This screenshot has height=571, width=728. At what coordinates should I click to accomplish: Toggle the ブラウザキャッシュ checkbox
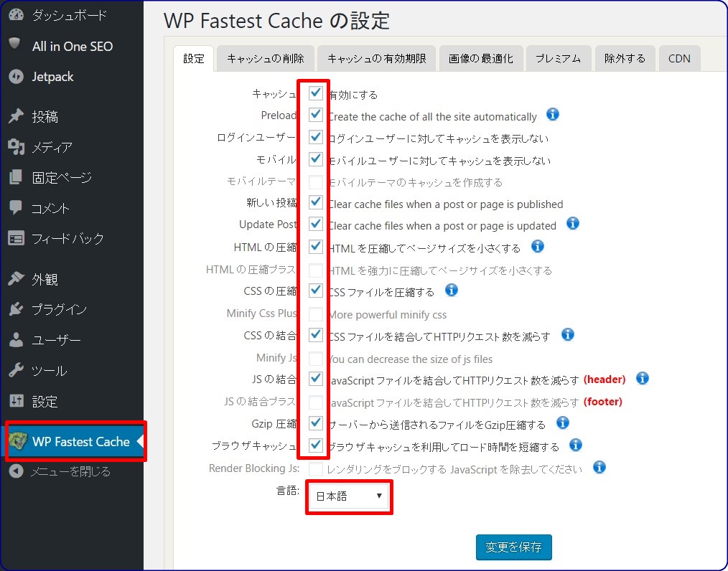pos(316,445)
